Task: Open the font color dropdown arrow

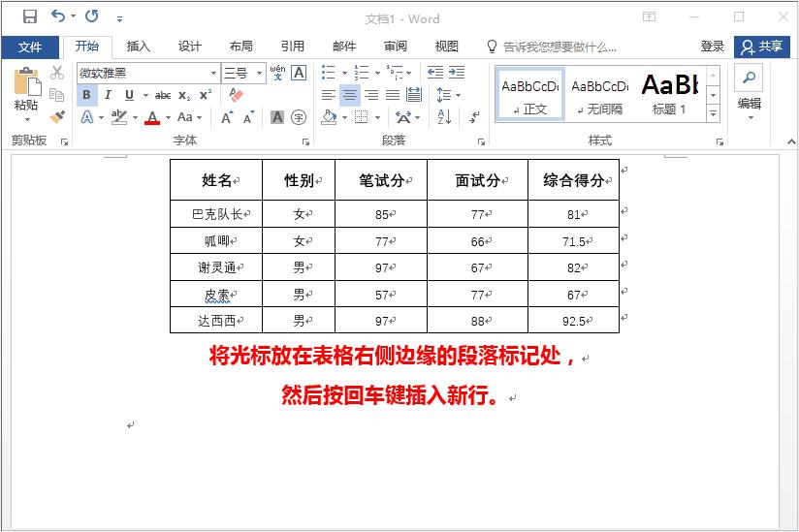Action: 168,118
